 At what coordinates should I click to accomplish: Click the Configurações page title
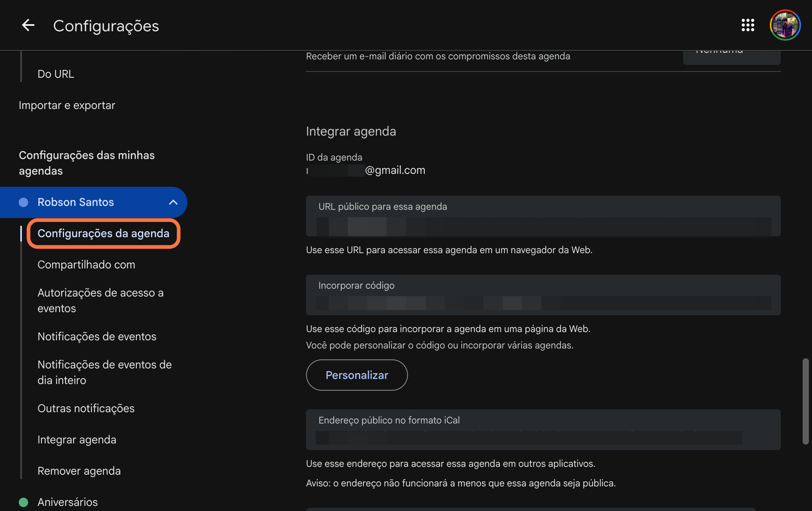tap(106, 26)
